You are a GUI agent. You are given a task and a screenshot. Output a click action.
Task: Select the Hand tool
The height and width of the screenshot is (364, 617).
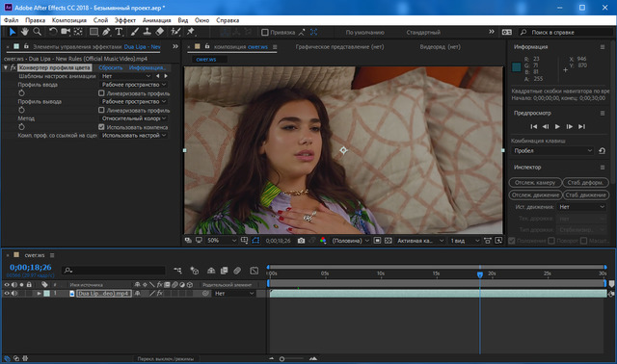25,32
